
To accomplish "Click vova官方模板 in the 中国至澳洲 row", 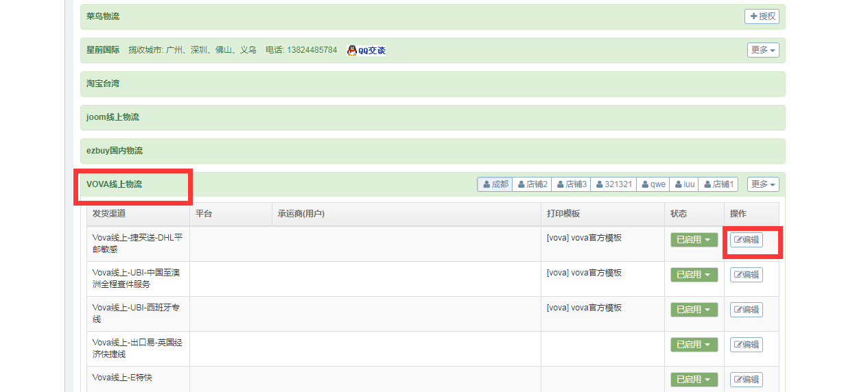I will [x=584, y=273].
